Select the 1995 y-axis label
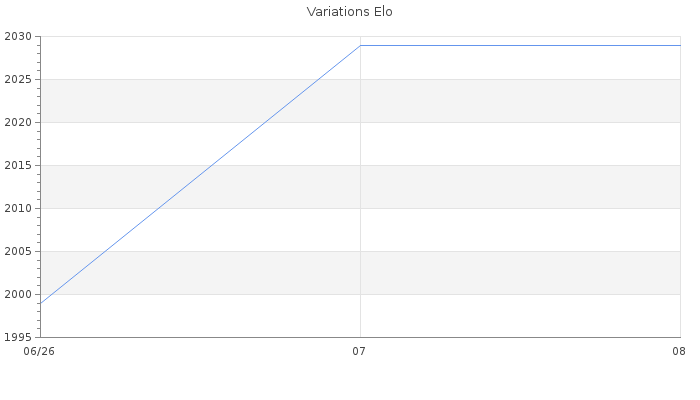Image resolution: width=700 pixels, height=400 pixels. click(18, 337)
